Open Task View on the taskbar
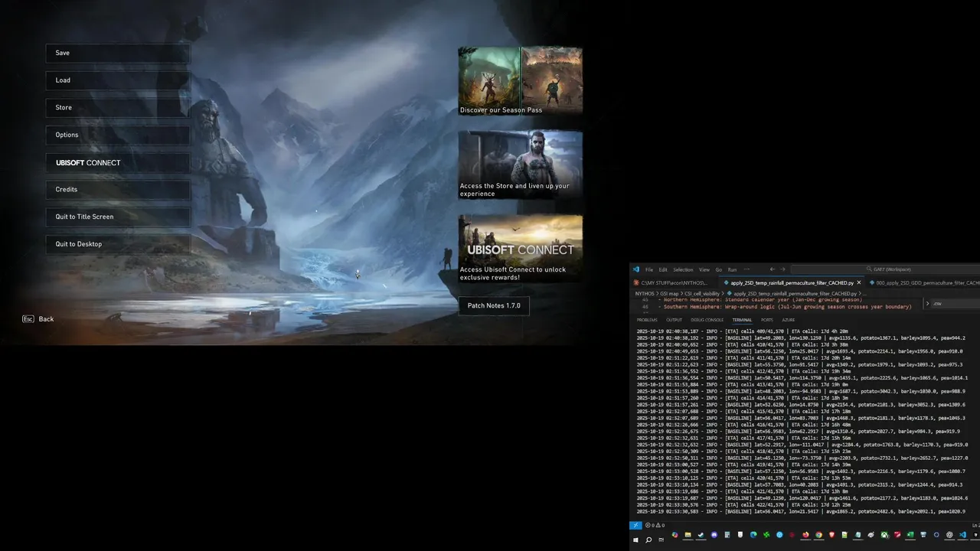 (x=661, y=540)
